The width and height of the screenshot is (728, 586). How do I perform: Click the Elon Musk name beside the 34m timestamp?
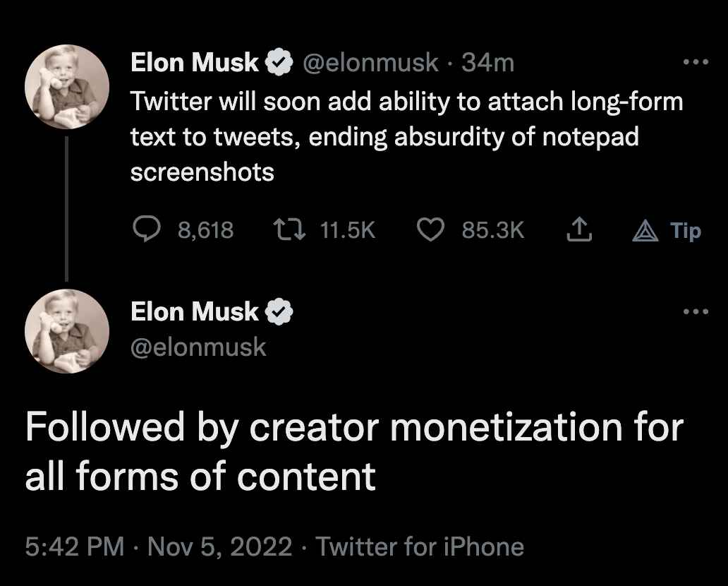coord(195,64)
